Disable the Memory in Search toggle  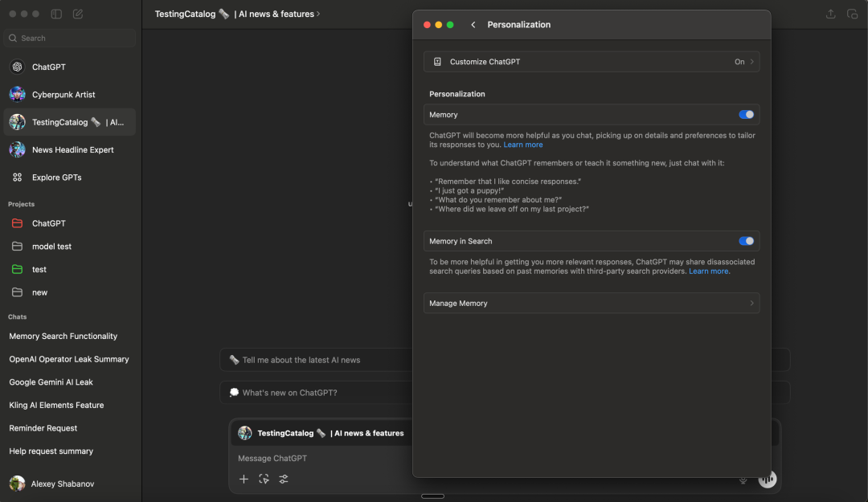(746, 241)
